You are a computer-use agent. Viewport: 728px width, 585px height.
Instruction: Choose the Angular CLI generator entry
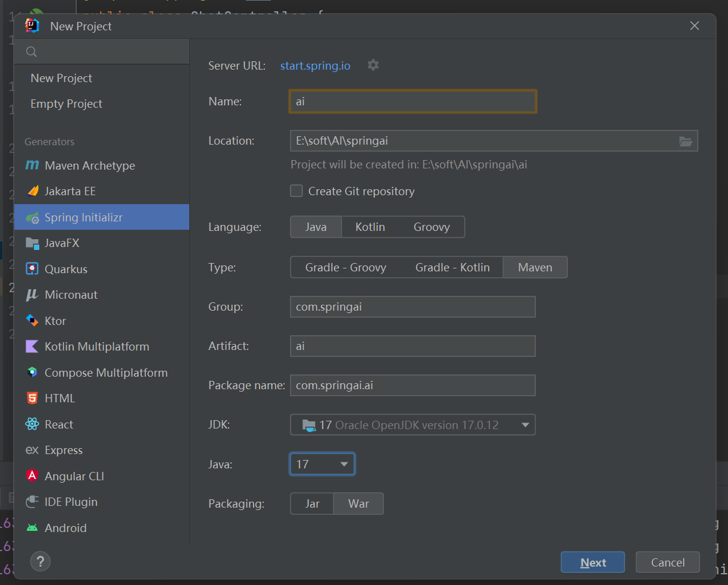click(101, 476)
